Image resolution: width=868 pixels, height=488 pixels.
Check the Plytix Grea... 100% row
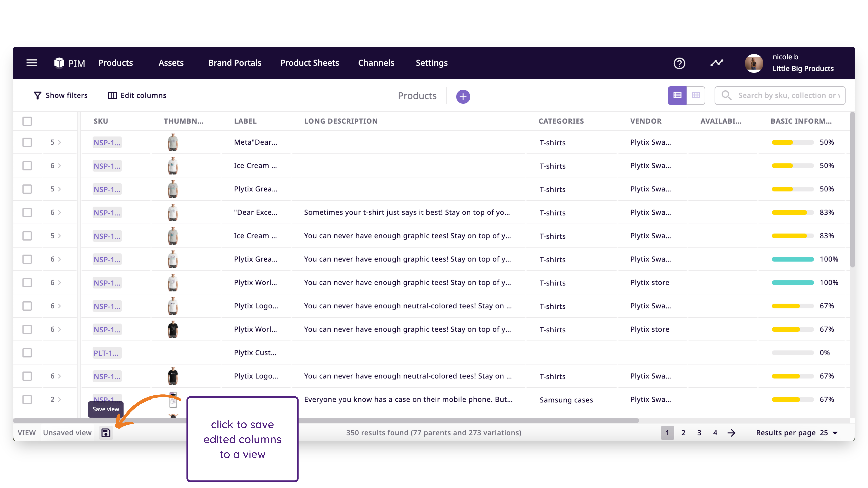coord(27,259)
